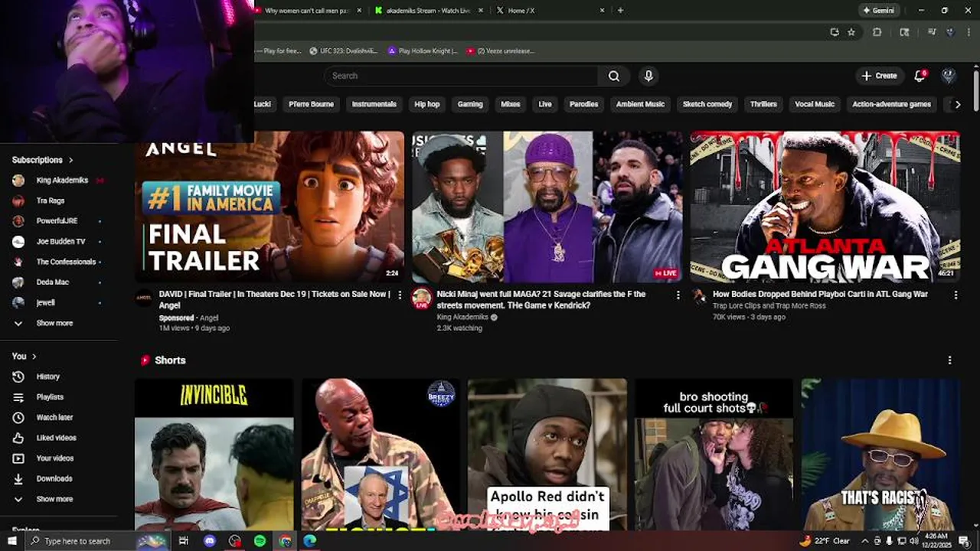Select the Gaming filter chip
The width and height of the screenshot is (980, 551).
point(470,104)
